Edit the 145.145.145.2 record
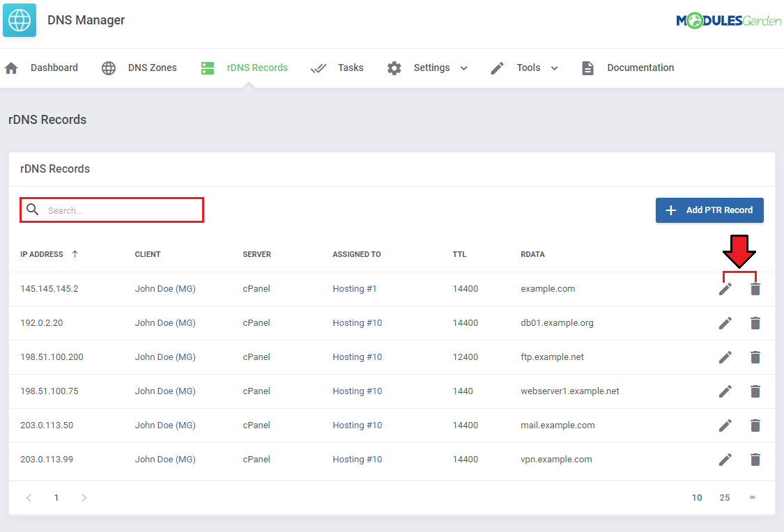Screen dimensions: 784x532 [725, 289]
